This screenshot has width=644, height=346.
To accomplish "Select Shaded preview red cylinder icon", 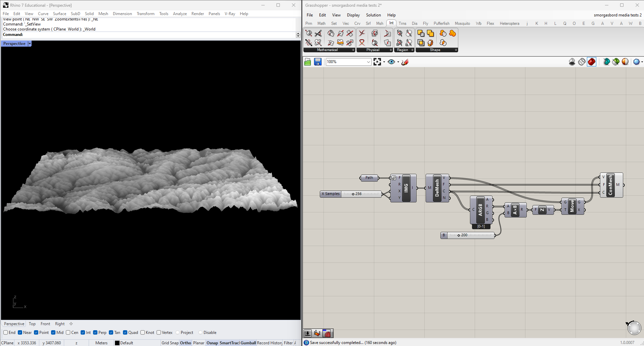I will tap(592, 62).
